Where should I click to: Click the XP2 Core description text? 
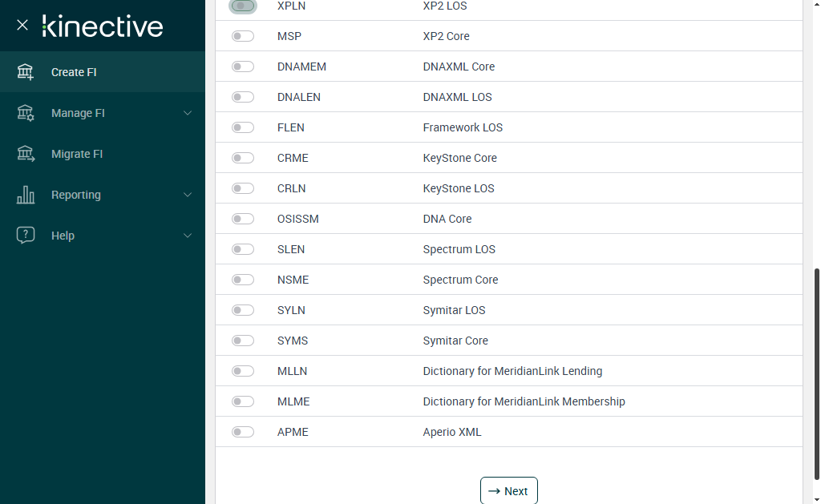click(446, 36)
